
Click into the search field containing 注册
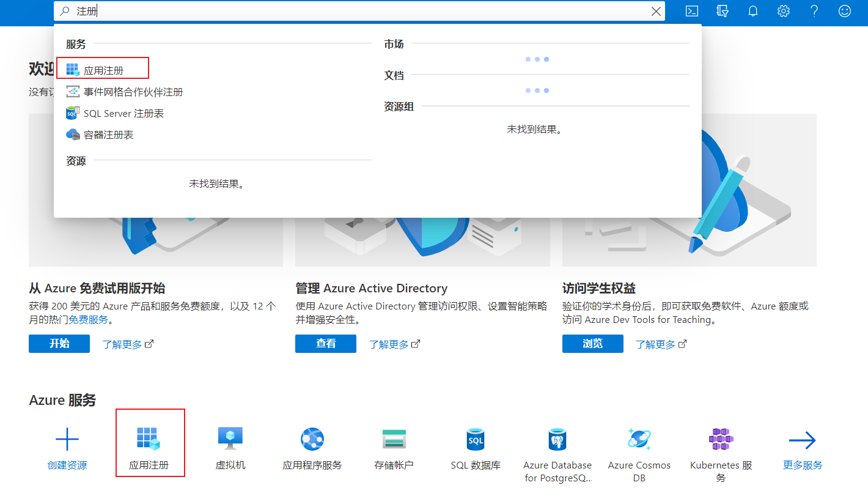point(359,11)
